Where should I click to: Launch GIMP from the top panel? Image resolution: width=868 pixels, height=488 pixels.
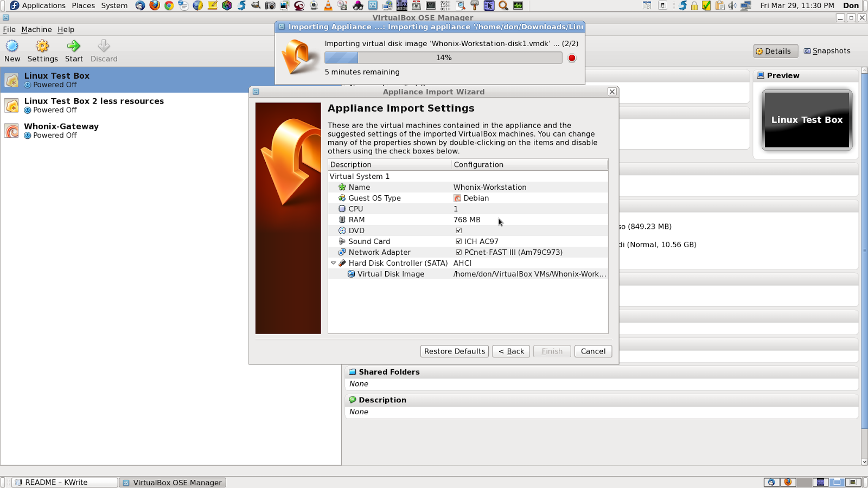coord(256,5)
